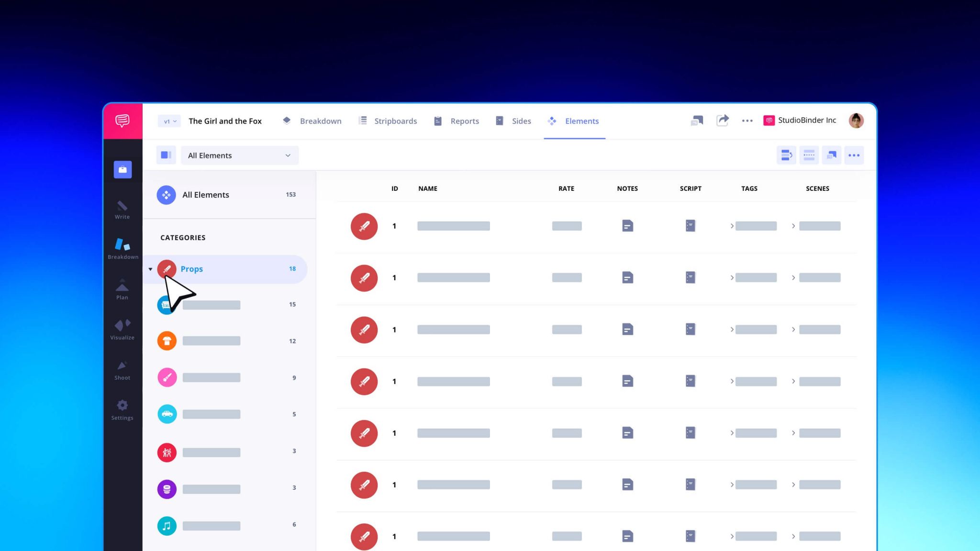Open the v1 version dropdown
The width and height of the screenshot is (980, 551).
[169, 121]
